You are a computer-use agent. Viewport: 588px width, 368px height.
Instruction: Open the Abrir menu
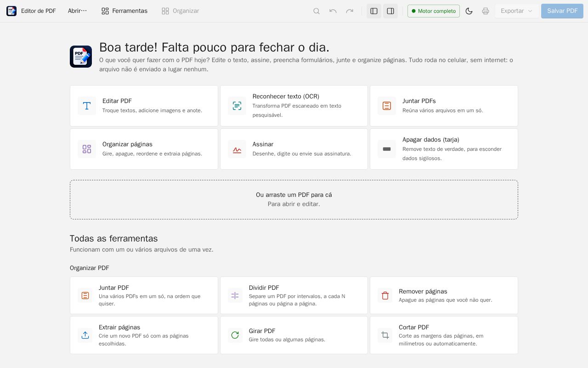[x=77, y=11]
